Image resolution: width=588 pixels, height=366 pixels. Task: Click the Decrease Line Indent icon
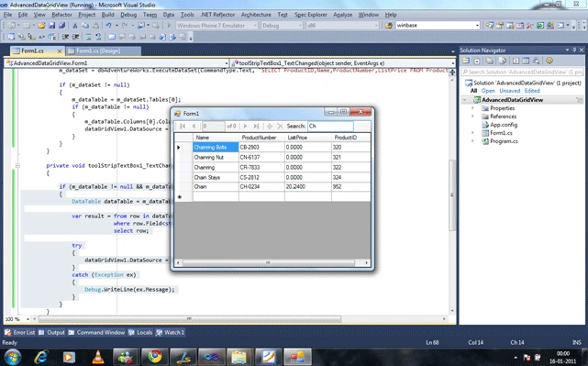65,37
